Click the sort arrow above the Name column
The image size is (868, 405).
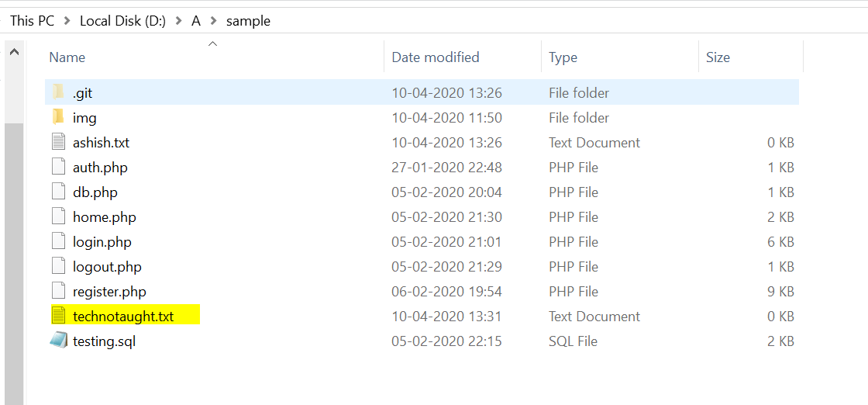click(212, 43)
